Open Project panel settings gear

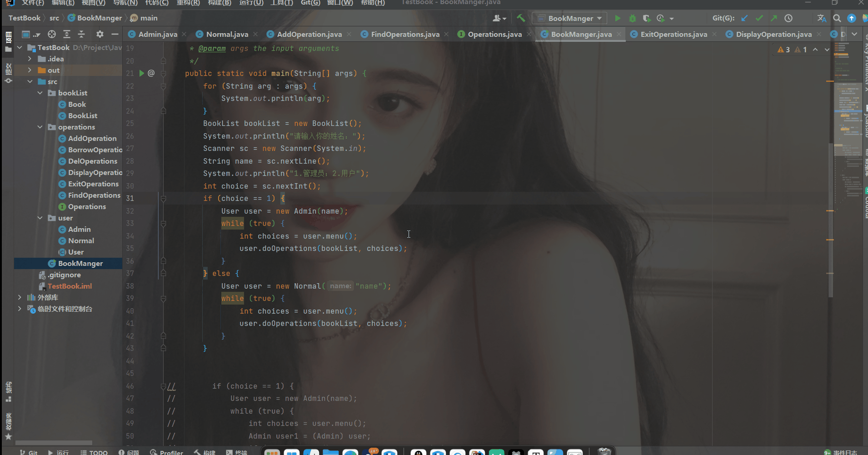[x=100, y=34]
